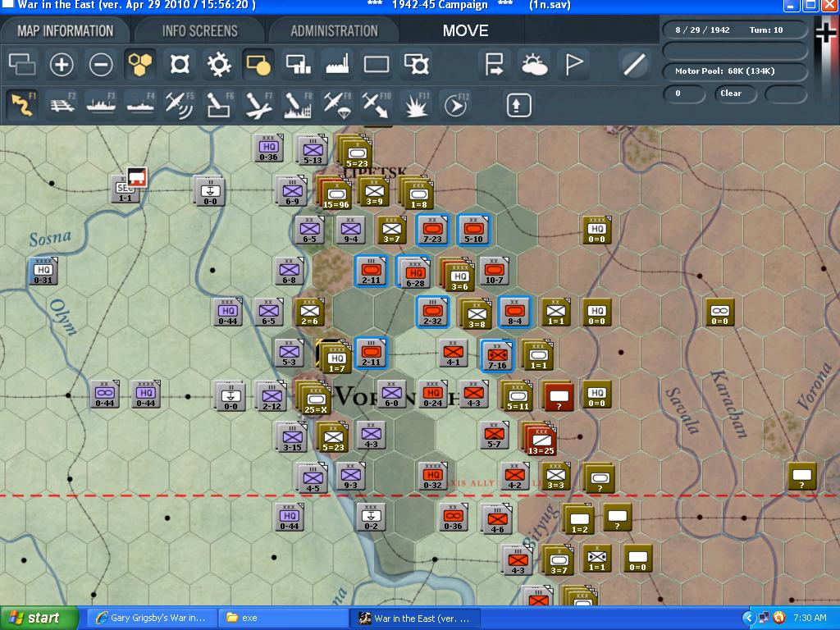Image resolution: width=840 pixels, height=630 pixels.
Task: Click the F11 explosion icon
Action: tap(416, 104)
